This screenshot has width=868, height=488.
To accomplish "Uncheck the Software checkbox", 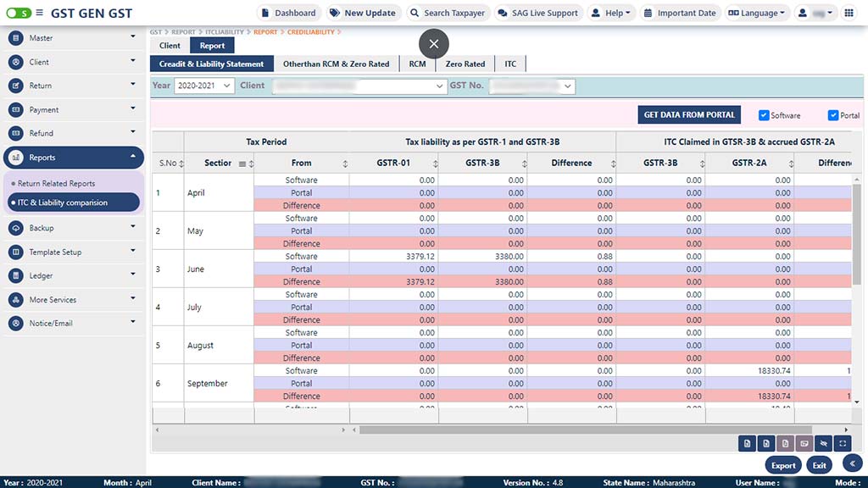I will click(x=764, y=115).
